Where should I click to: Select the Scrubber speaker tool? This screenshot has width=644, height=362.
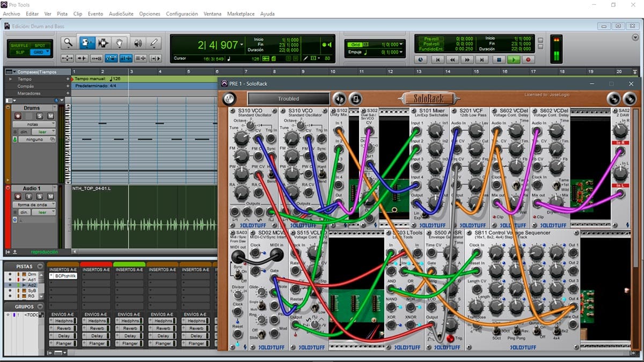click(x=137, y=43)
